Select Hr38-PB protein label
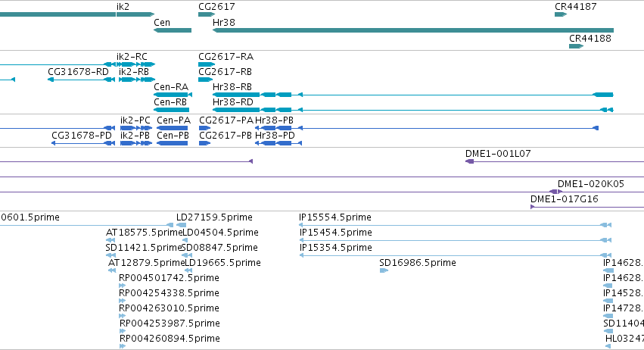644x350 pixels. (x=275, y=120)
